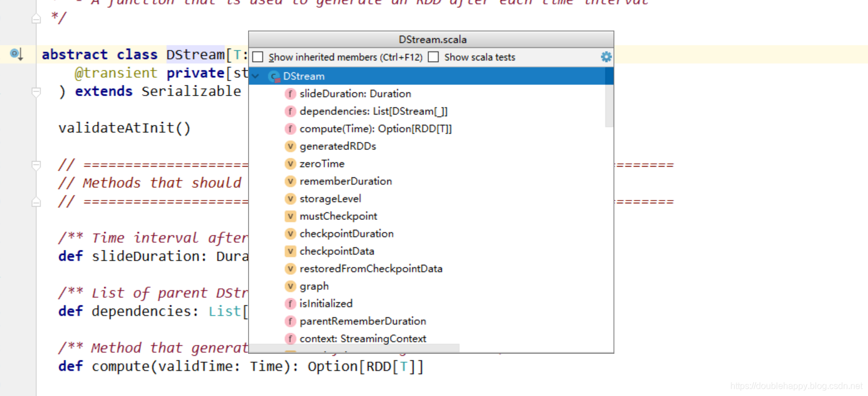Jump to context: StreamingContext member

pos(363,339)
